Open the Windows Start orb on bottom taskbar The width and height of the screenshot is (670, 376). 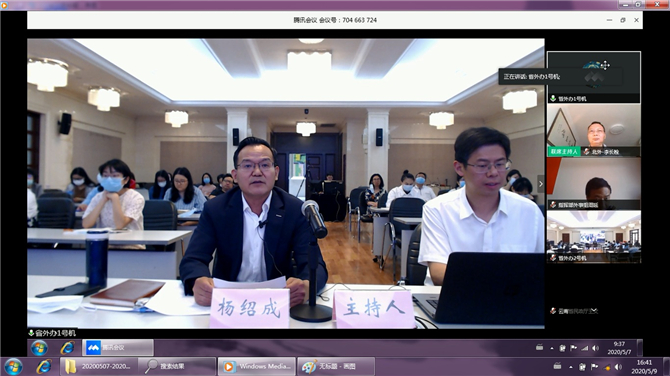point(13,367)
